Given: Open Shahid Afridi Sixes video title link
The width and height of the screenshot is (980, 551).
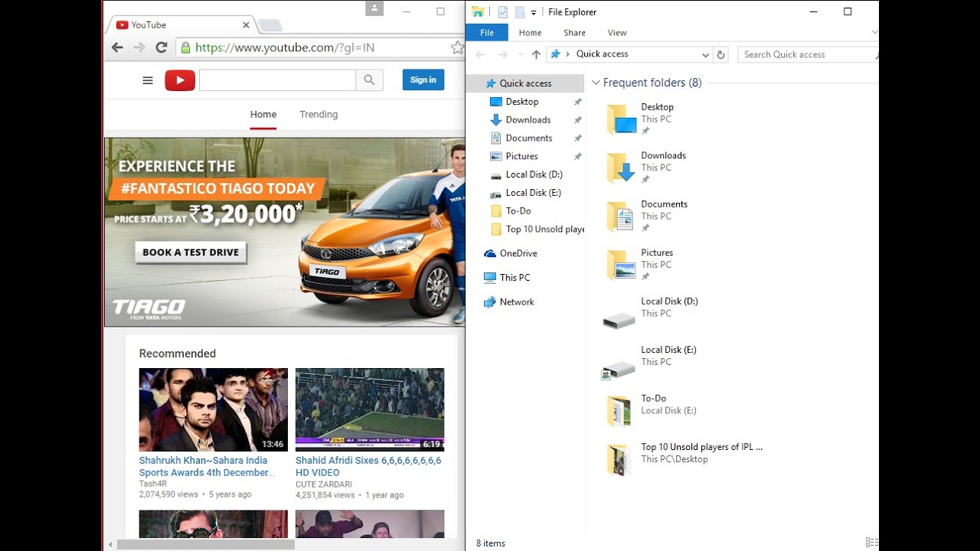Looking at the screenshot, I should 368,466.
